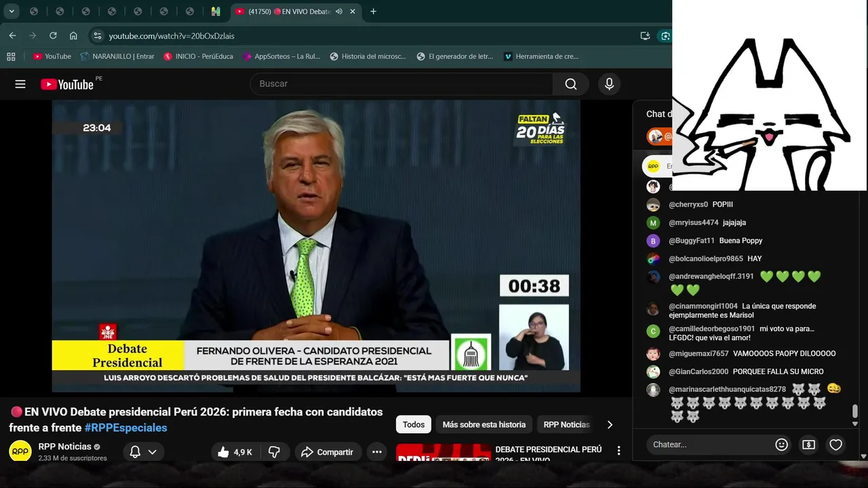The width and height of the screenshot is (868, 488).
Task: Click chat user @cherryxs0
Action: [x=688, y=205]
